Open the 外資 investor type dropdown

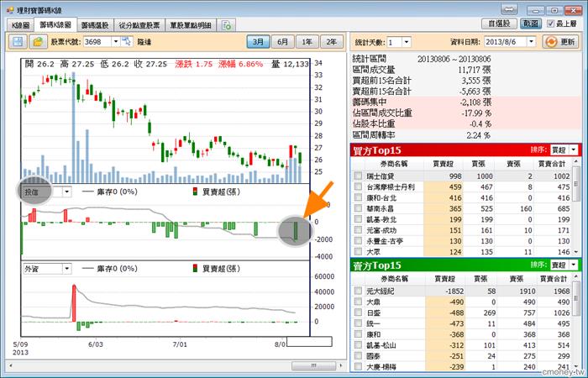point(66,269)
